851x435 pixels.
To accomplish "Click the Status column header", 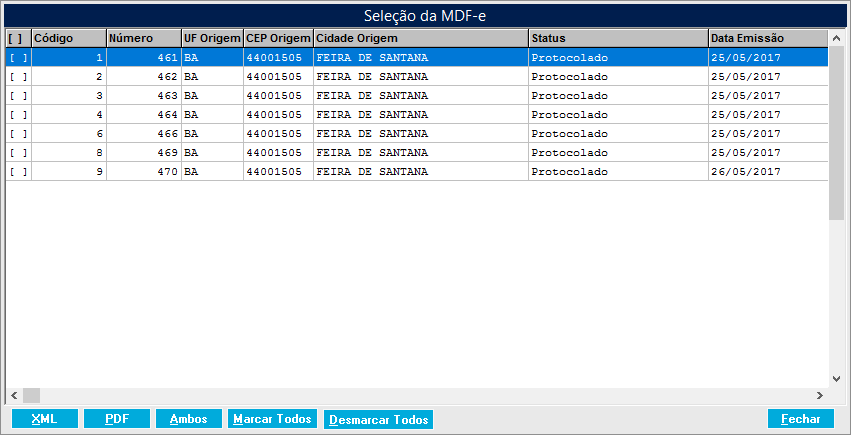I will [x=619, y=39].
